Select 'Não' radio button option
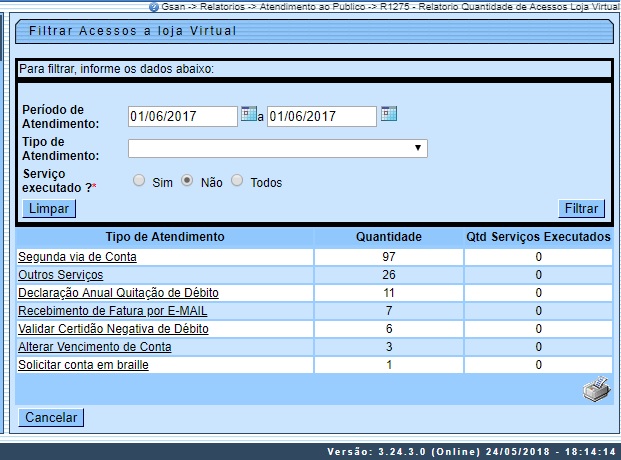The height and width of the screenshot is (460, 621). (187, 182)
